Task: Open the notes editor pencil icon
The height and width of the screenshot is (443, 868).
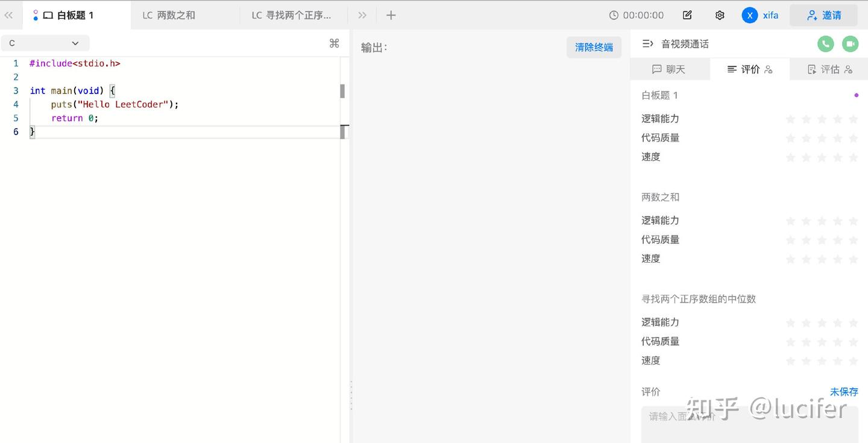Action: [x=687, y=15]
